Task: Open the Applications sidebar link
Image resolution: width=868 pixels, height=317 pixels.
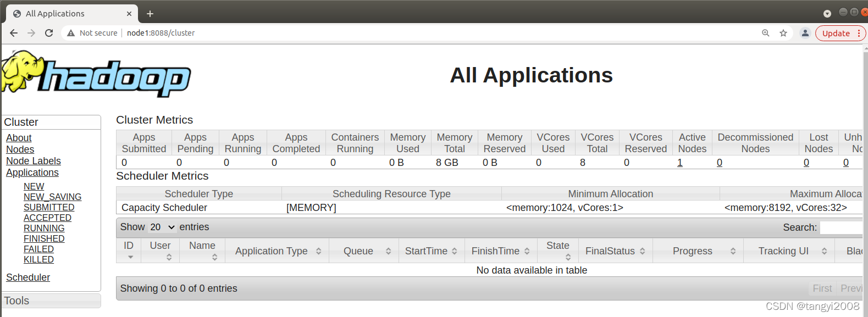Action: tap(32, 173)
